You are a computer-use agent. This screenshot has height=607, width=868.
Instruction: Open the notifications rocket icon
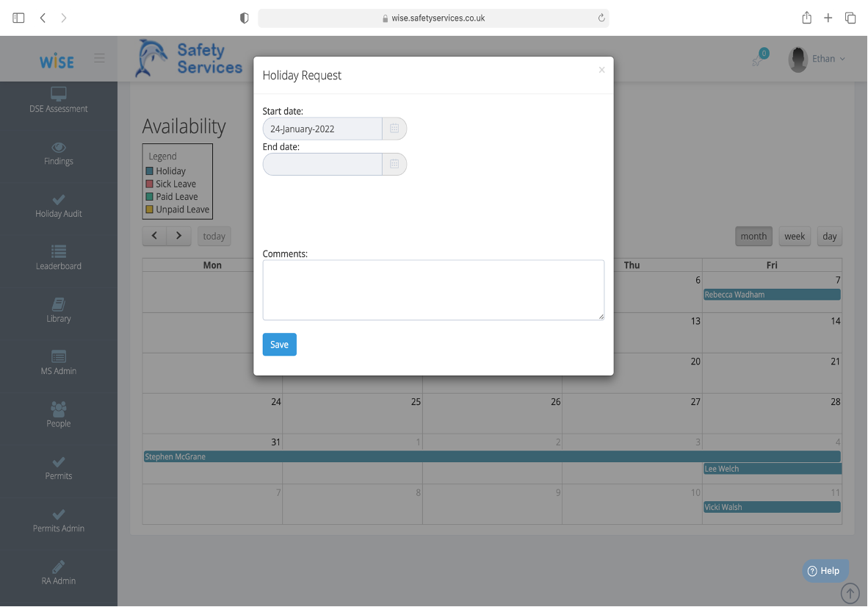(757, 60)
